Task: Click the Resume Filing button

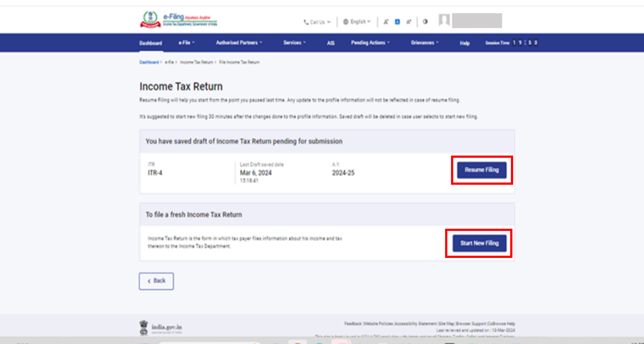Action: pos(482,170)
